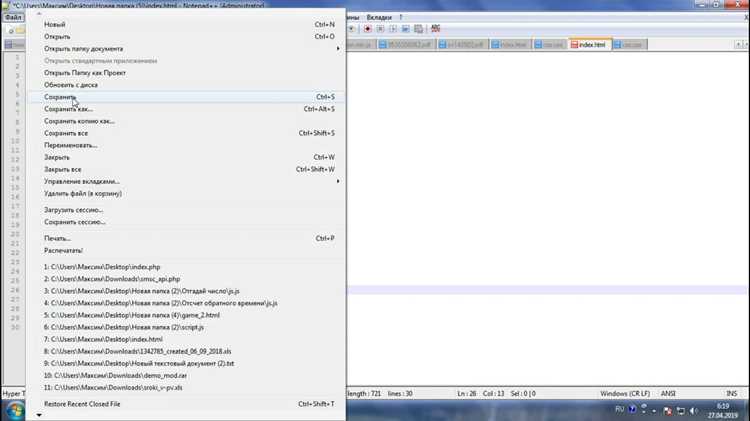
Task: Open submenu arrow for Открыть папку документа
Action: point(338,49)
